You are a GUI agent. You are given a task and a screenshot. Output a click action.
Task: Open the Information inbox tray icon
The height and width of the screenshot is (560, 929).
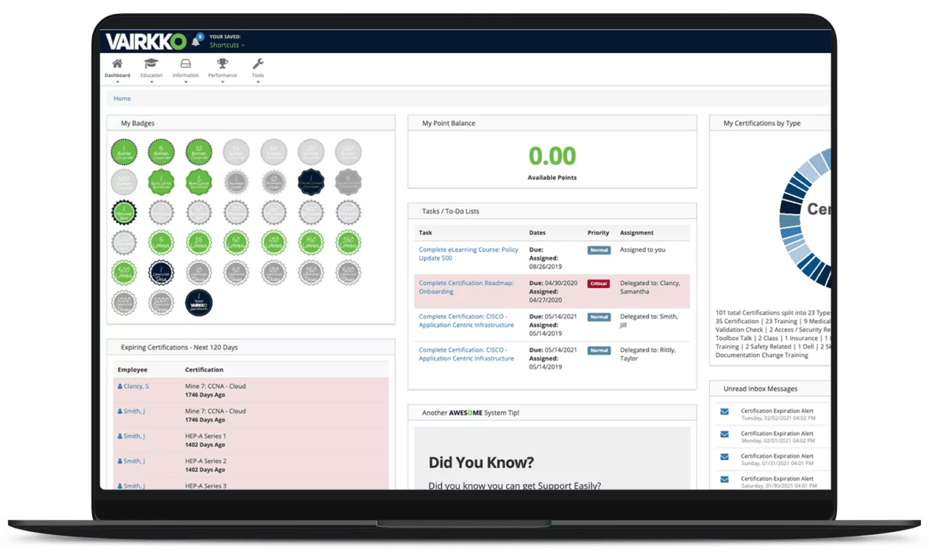185,64
